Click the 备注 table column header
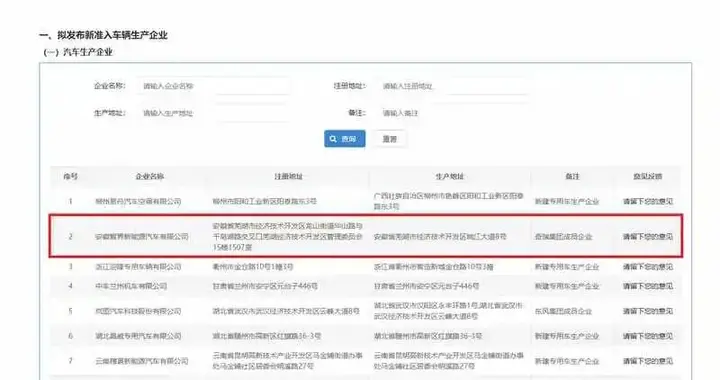This screenshot has width=720, height=380. (572, 176)
